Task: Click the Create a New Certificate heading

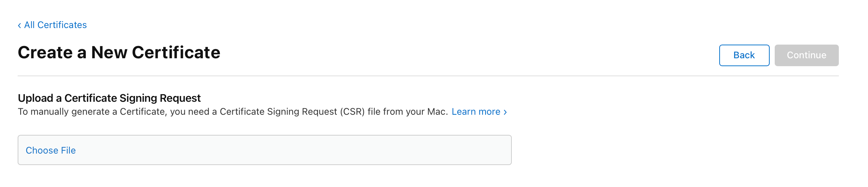Action: pyautogui.click(x=119, y=53)
